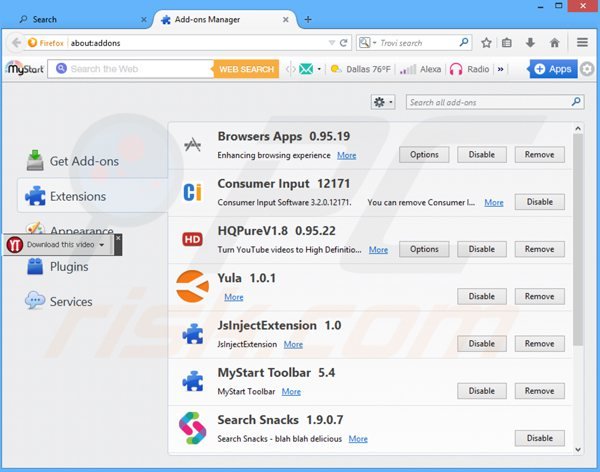
Task: Open the Services category
Action: 59,301
